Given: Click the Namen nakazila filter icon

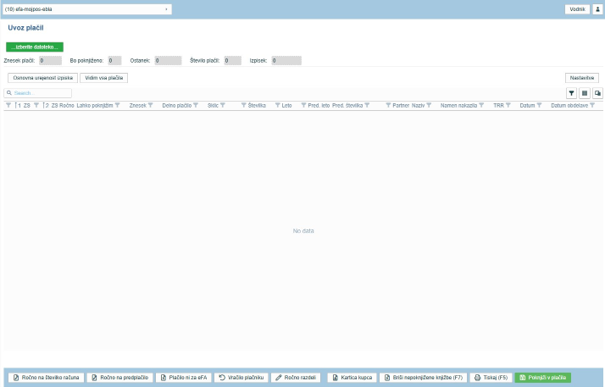Looking at the screenshot, I should [481, 105].
